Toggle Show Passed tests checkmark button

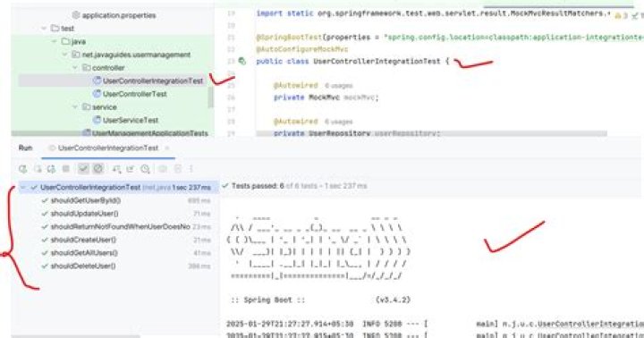pos(83,169)
